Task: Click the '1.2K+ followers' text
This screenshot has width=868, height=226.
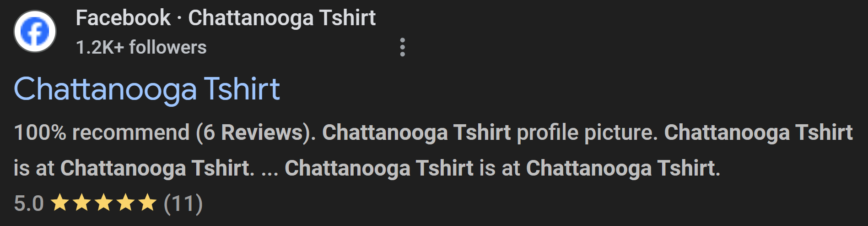Action: point(141,47)
